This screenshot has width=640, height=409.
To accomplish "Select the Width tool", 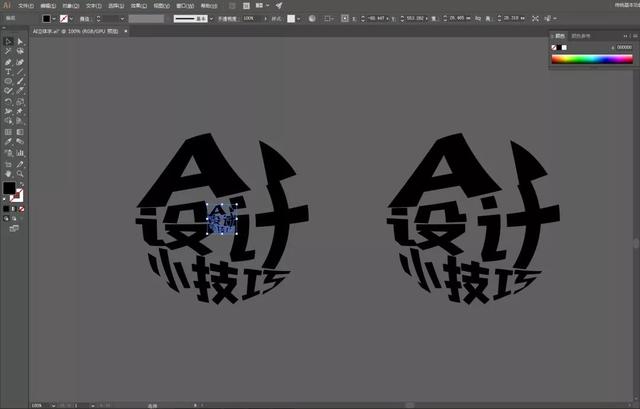I will click(8, 111).
